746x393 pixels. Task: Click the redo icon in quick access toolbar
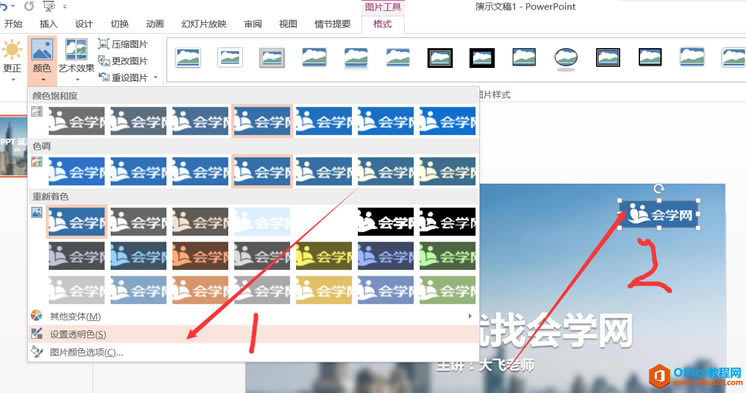[29, 7]
